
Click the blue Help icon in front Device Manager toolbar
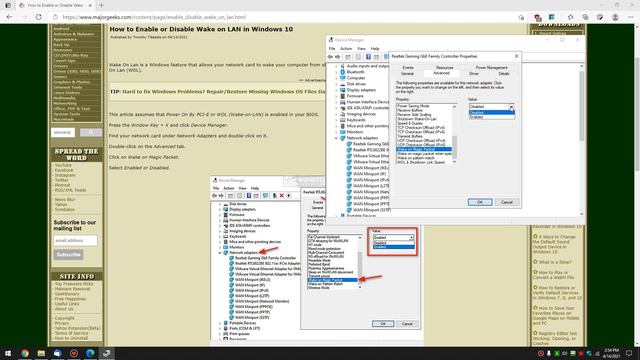tap(368, 57)
